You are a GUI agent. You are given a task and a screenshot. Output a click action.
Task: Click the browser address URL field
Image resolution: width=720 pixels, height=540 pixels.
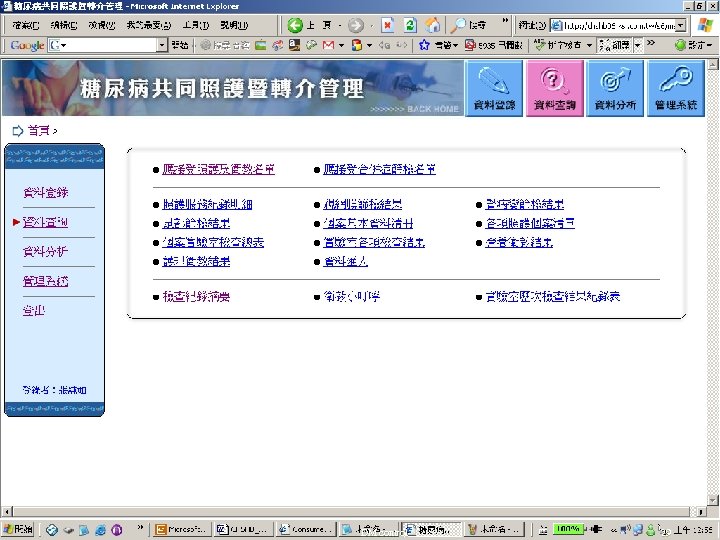(618, 25)
